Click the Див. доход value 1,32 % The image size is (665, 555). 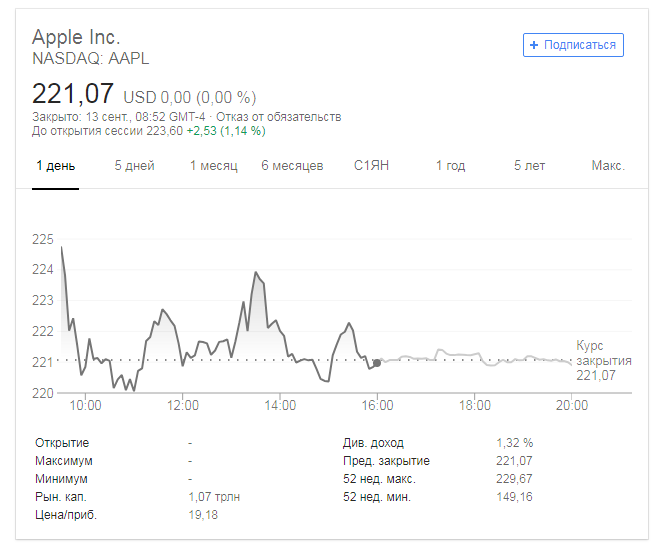click(x=514, y=442)
